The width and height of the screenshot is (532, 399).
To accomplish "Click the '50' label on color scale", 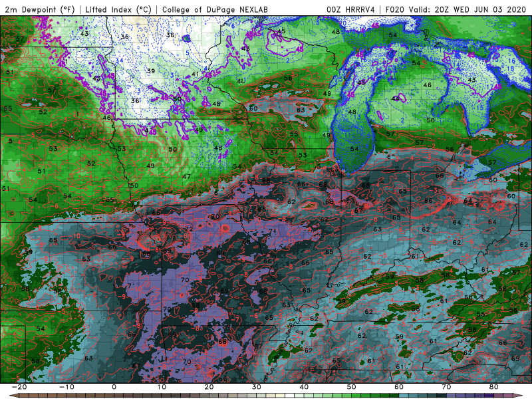I will click(x=352, y=387).
